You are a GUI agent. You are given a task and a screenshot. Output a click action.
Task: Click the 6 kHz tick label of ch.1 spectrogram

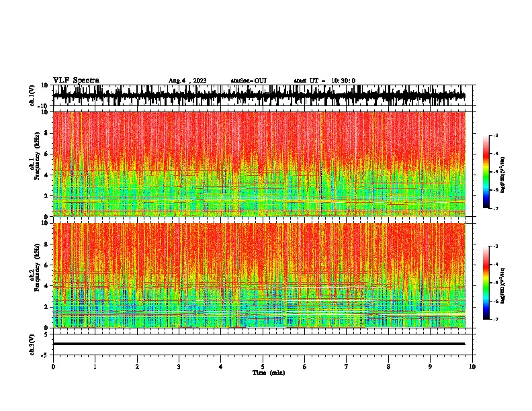(x=47, y=154)
